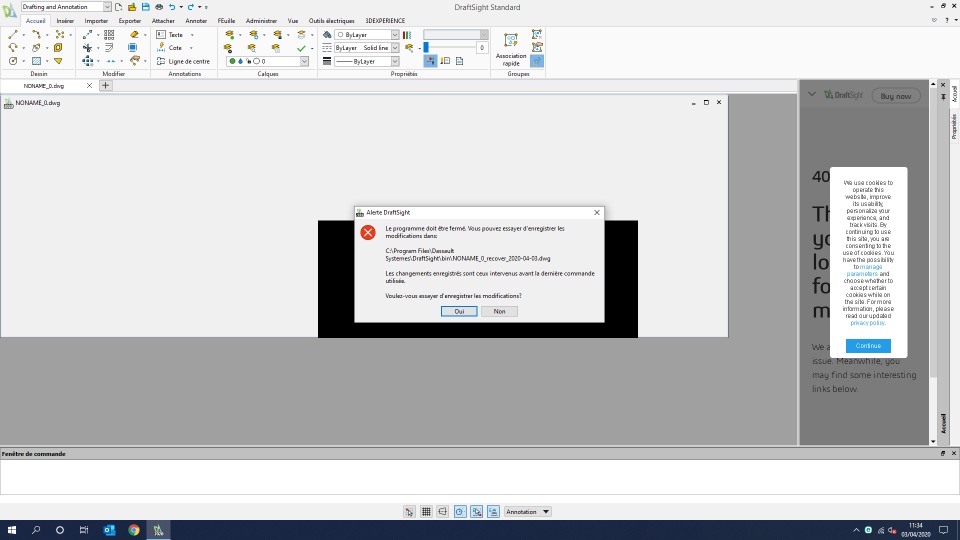Click the Trim scissors tool in Modifier
Image resolution: width=960 pixels, height=540 pixels.
[88, 48]
